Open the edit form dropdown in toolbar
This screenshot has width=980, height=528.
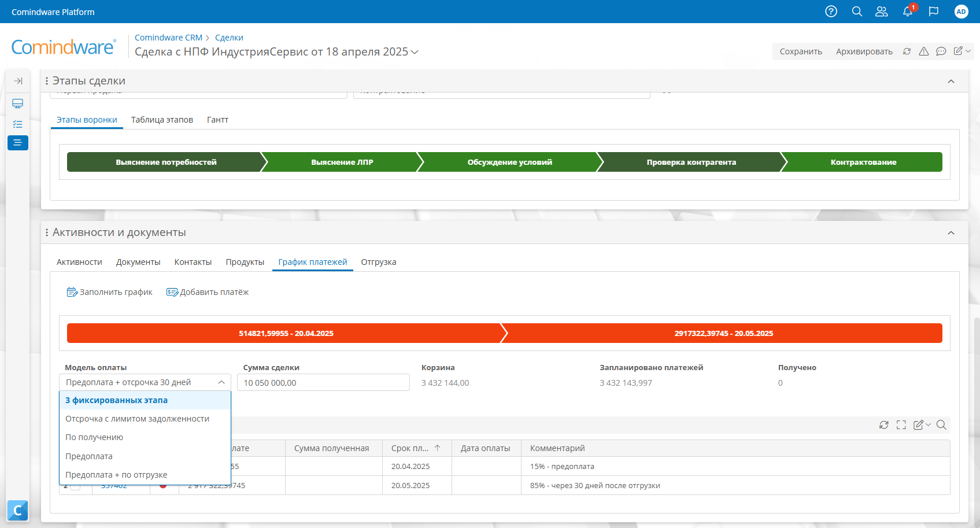click(x=962, y=51)
